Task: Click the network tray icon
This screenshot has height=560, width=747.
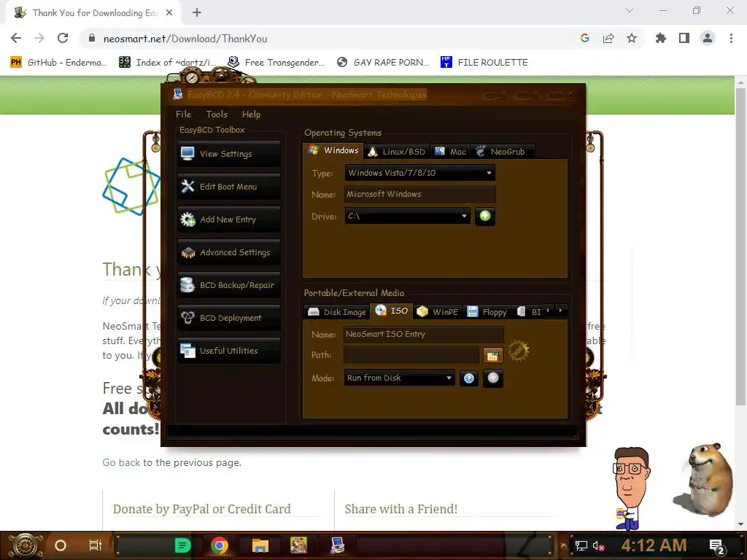Action: 581,545
